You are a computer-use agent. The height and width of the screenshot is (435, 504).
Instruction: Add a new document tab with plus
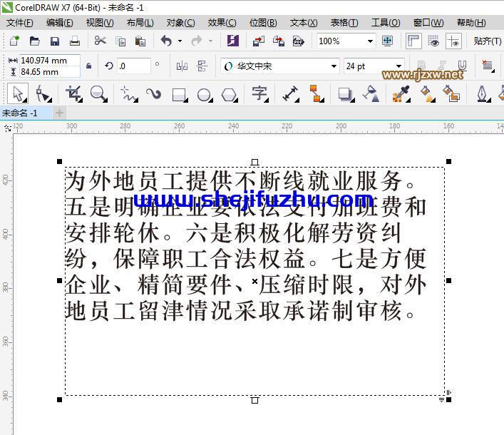(59, 113)
